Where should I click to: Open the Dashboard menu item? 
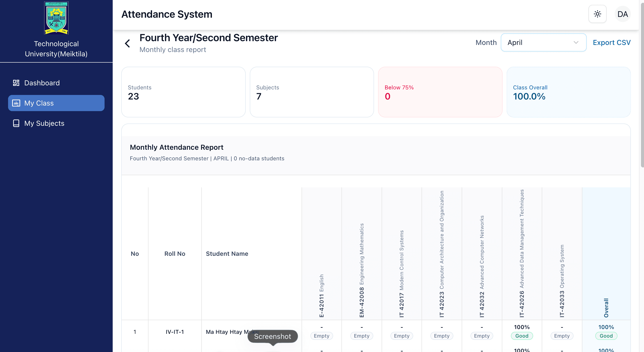56,83
